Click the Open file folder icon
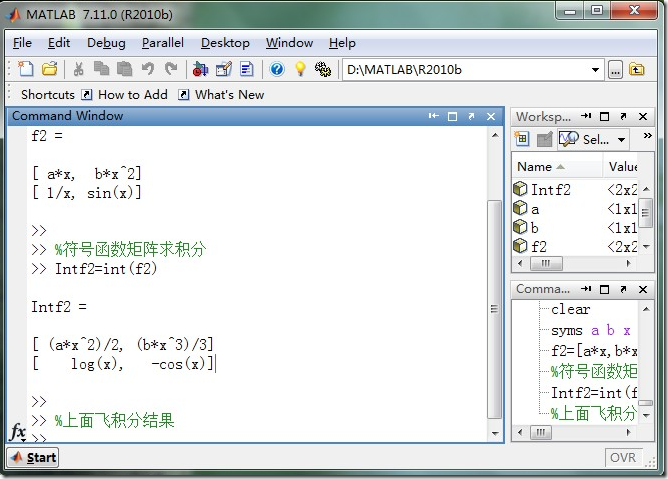Viewport: 668px width, 479px height. coord(49,69)
